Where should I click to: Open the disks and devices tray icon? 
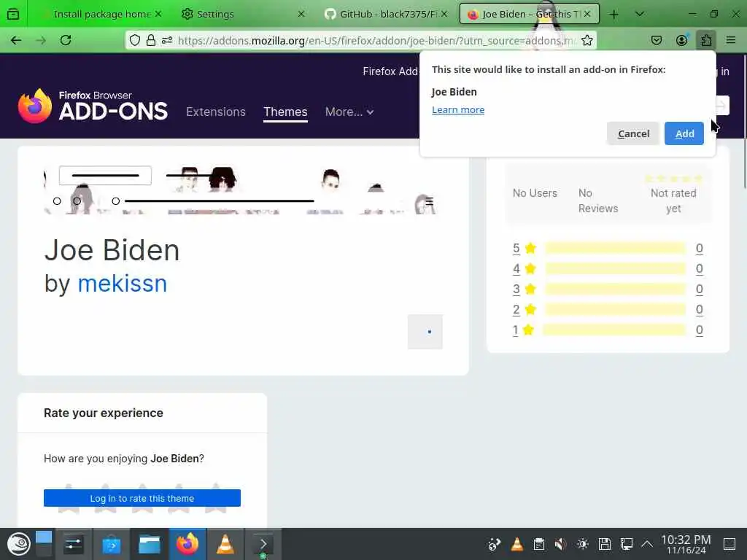(605, 544)
